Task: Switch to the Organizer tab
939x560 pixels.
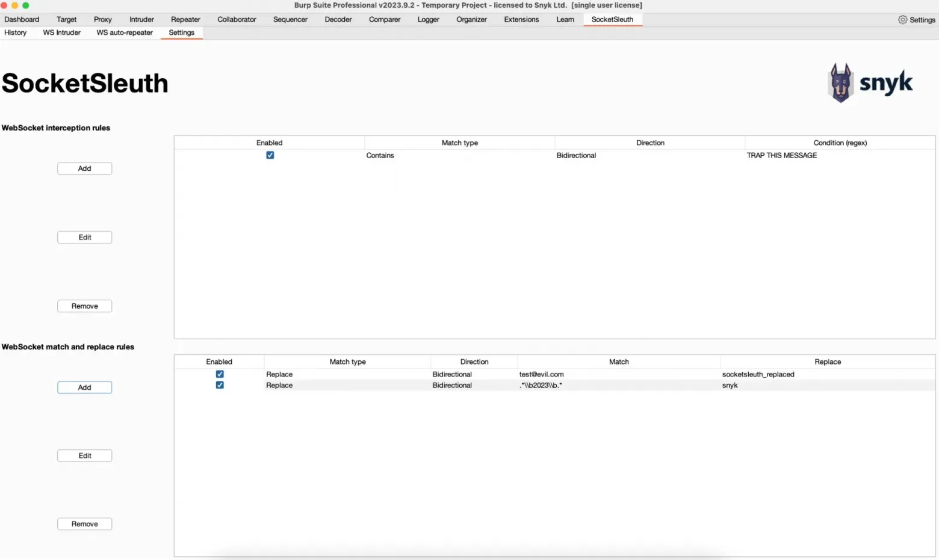Action: click(471, 19)
